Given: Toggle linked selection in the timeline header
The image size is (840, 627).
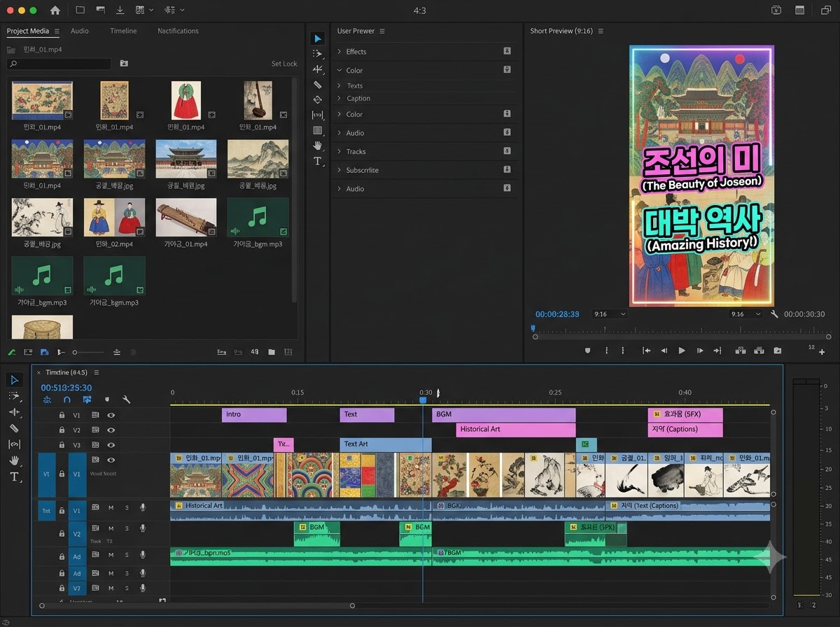Looking at the screenshot, I should (x=87, y=400).
